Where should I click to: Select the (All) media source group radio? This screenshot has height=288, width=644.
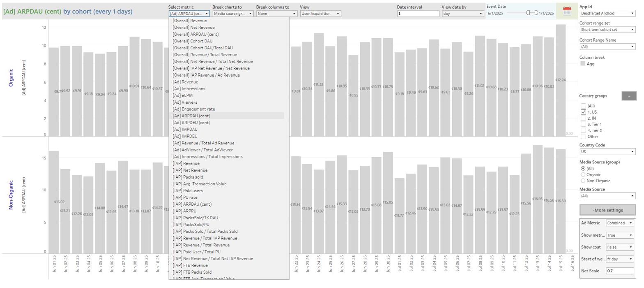pyautogui.click(x=583, y=169)
